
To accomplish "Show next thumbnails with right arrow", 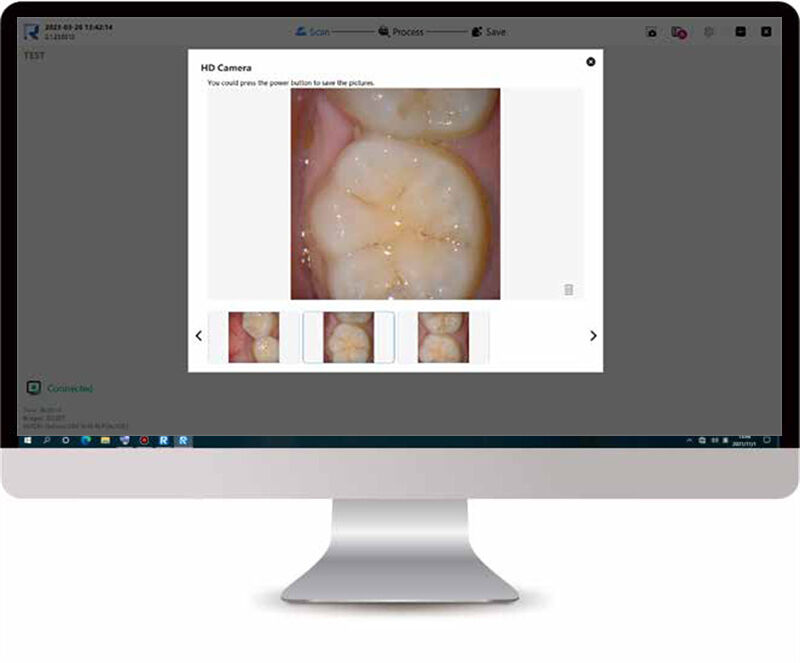I will (x=593, y=336).
